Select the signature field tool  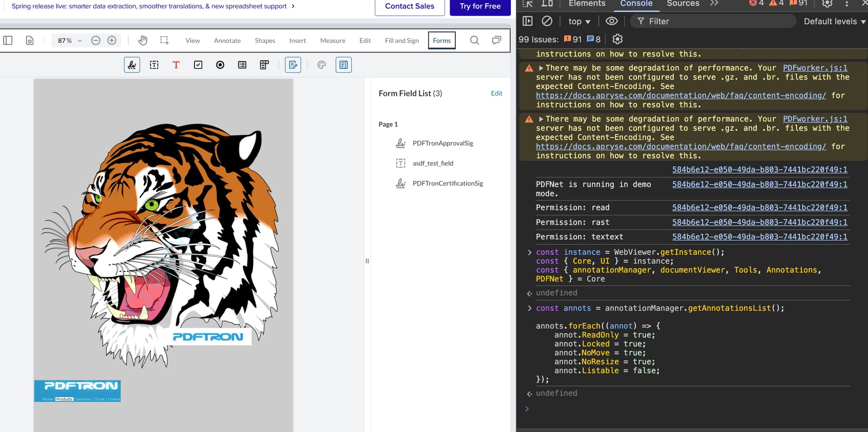pyautogui.click(x=132, y=65)
